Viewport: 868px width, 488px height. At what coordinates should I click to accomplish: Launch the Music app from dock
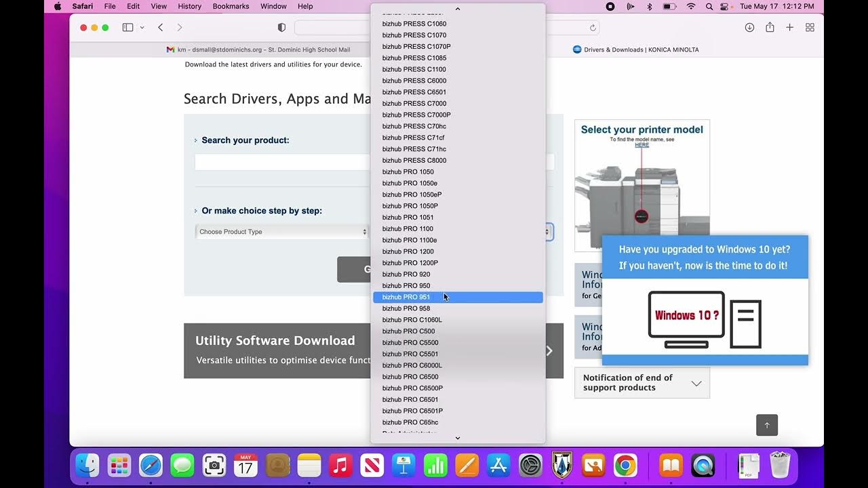click(x=340, y=466)
